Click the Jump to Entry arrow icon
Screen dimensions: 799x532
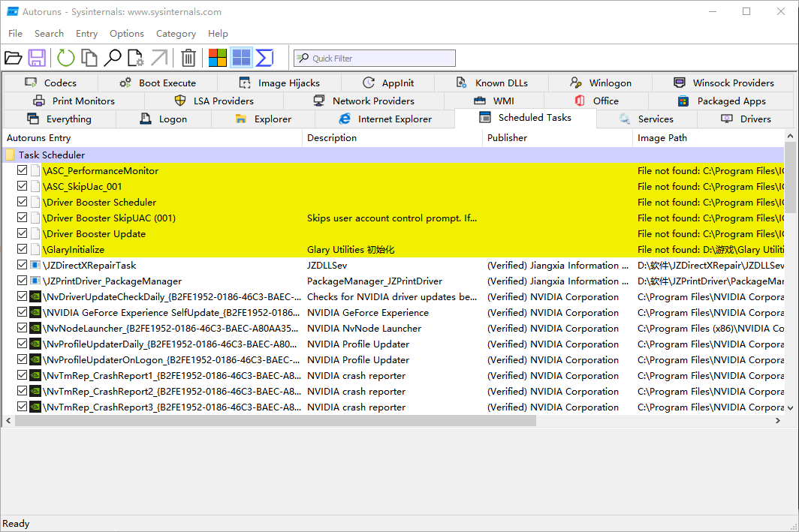click(x=159, y=58)
